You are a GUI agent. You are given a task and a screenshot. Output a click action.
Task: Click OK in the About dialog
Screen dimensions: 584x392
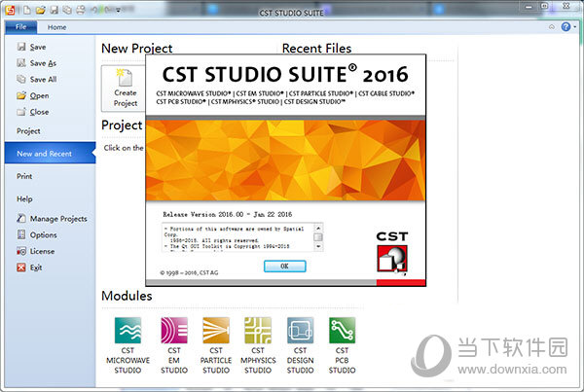(284, 267)
